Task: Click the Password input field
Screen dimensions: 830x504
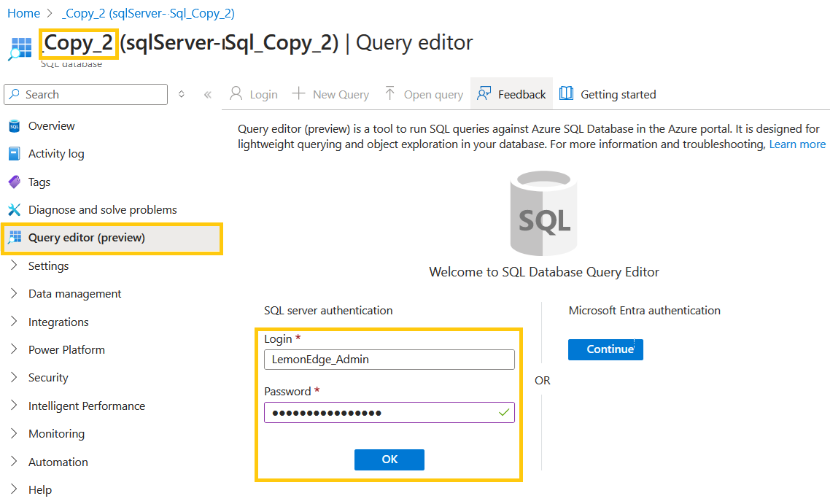Action: tap(389, 413)
